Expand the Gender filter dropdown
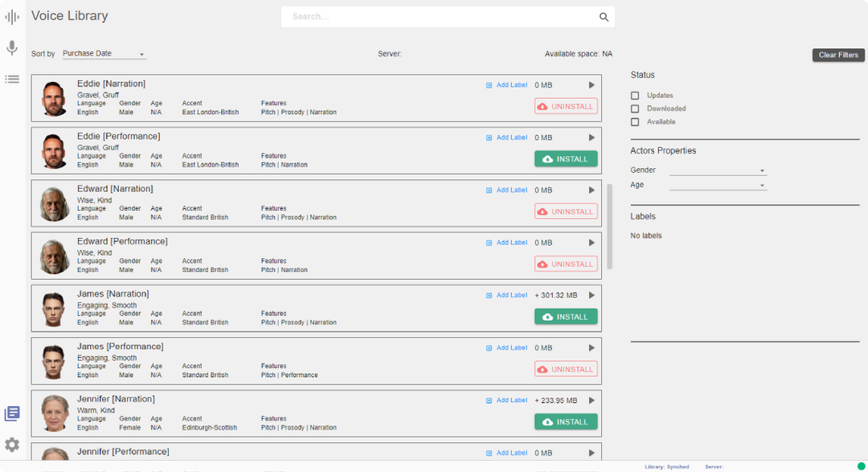 pyautogui.click(x=718, y=170)
